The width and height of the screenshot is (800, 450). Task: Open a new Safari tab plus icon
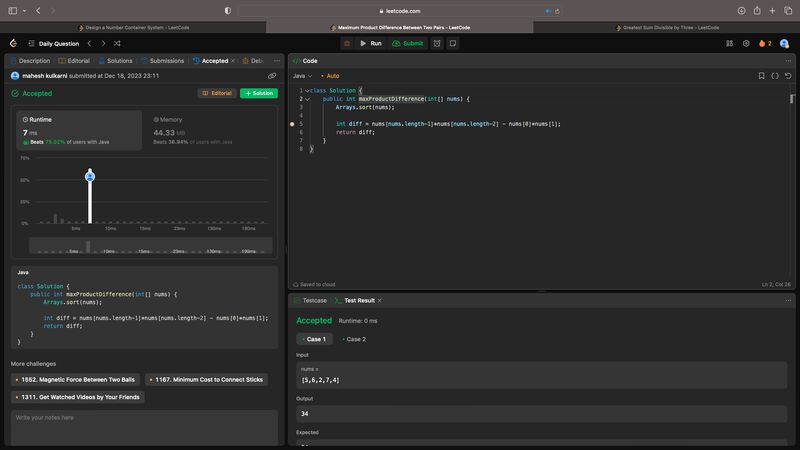tap(772, 11)
